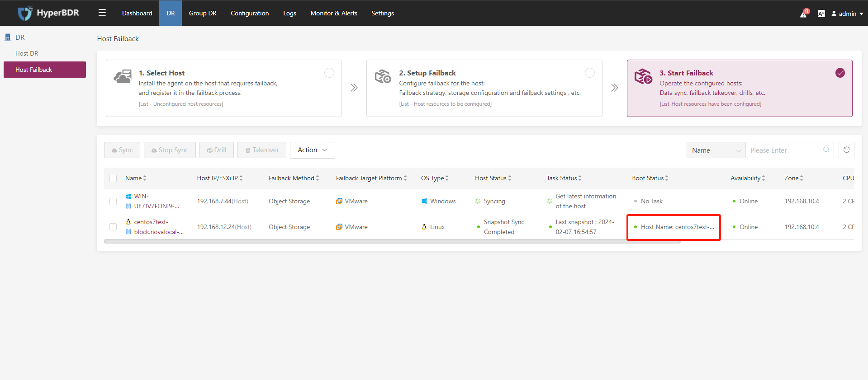Click the Stop Sync button
The height and width of the screenshot is (380, 868).
(x=170, y=150)
